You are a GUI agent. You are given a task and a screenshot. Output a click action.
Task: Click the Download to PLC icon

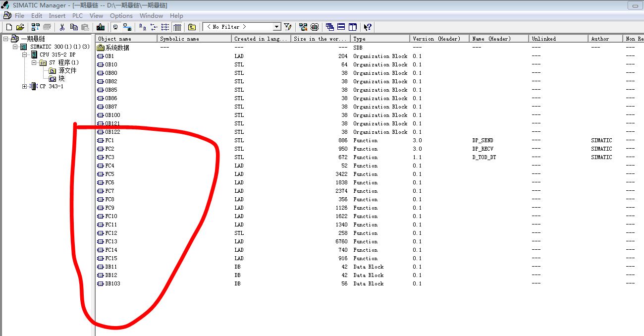tap(101, 27)
